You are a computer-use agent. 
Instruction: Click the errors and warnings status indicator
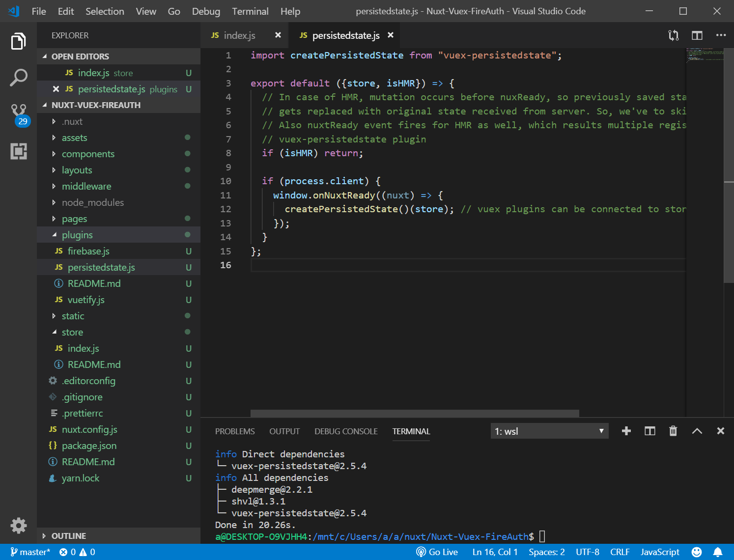coord(77,552)
